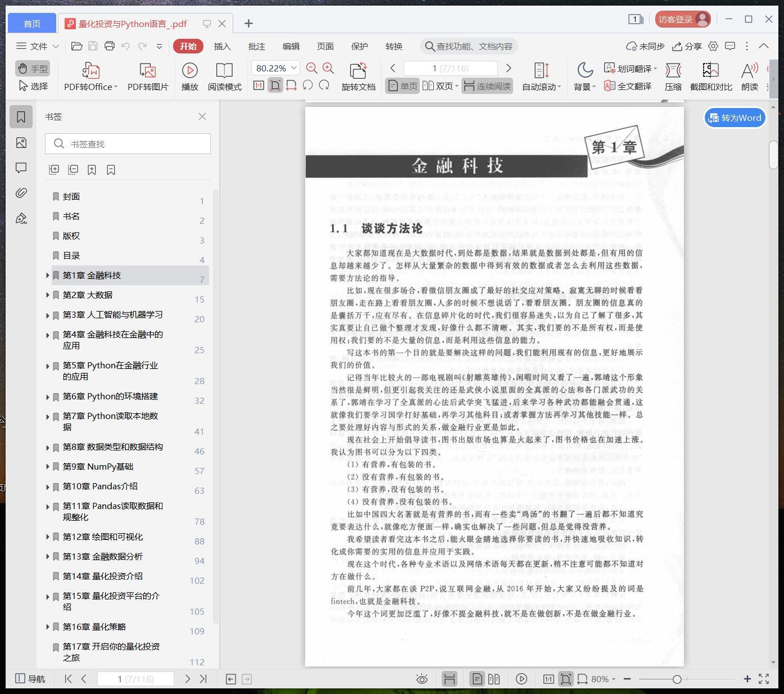Screen dimensions: 784x694
Task: Click the document vertical scrollbar thumb
Action: click(x=773, y=155)
